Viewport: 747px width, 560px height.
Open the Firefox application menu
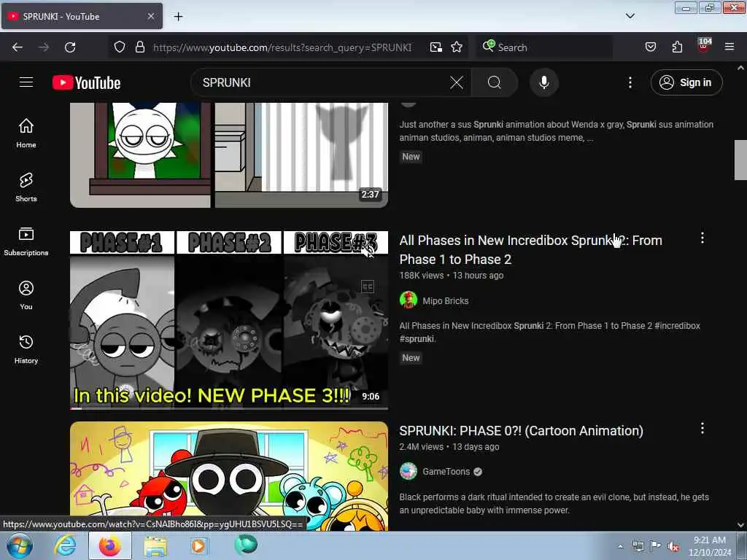click(x=729, y=47)
